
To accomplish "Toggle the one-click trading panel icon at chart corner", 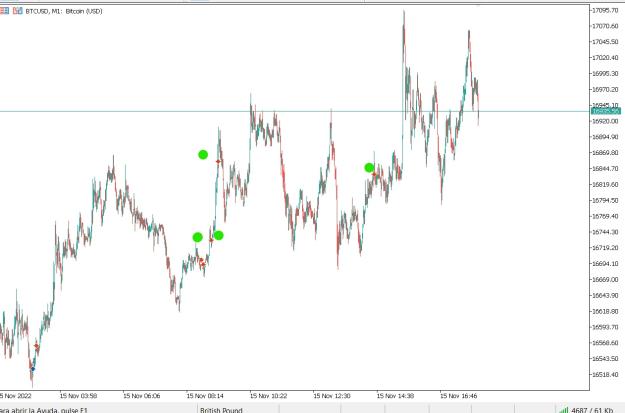I will pos(18,11).
